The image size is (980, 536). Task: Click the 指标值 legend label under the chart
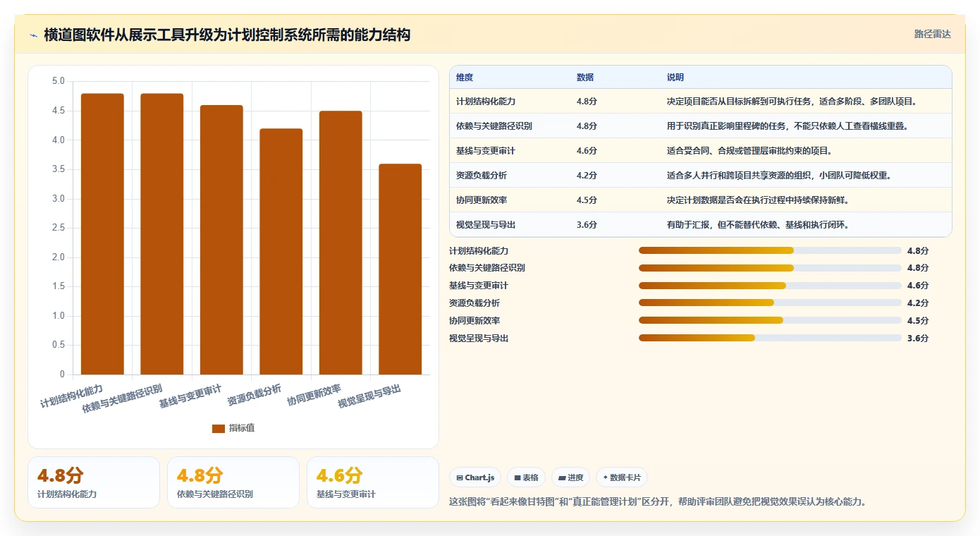tap(242, 428)
